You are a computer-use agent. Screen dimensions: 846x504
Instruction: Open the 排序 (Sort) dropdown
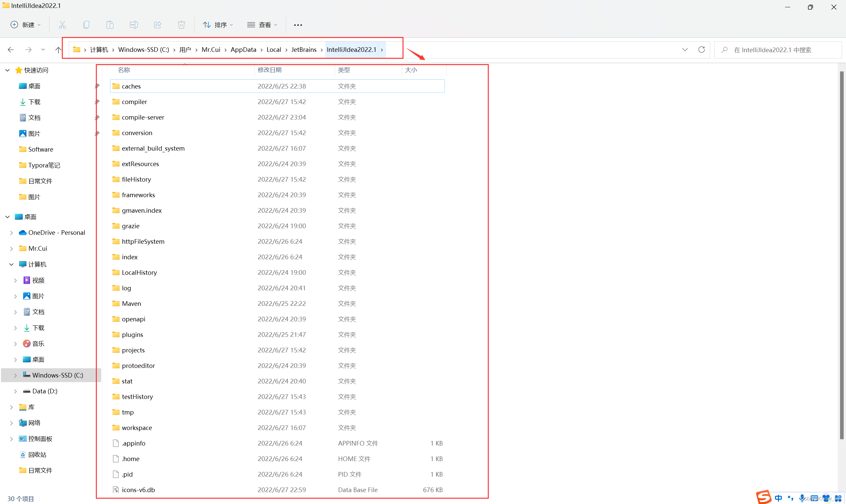coord(218,25)
